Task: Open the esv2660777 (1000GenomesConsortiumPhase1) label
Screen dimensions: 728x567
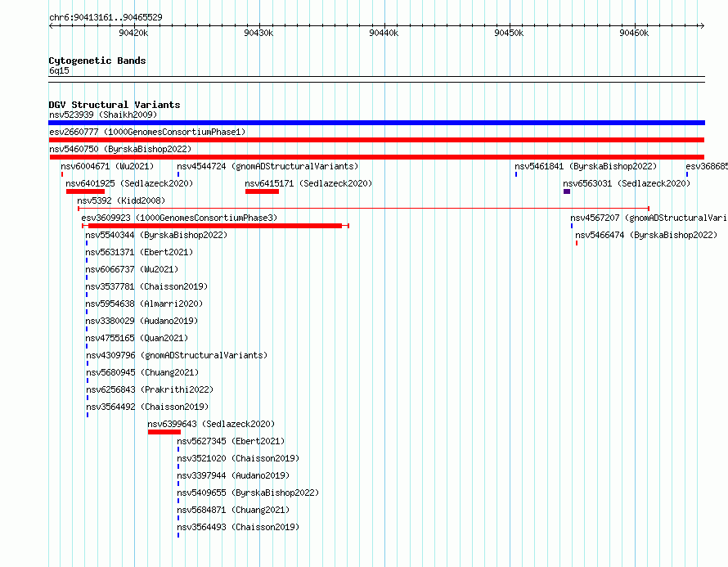Action: click(x=147, y=132)
